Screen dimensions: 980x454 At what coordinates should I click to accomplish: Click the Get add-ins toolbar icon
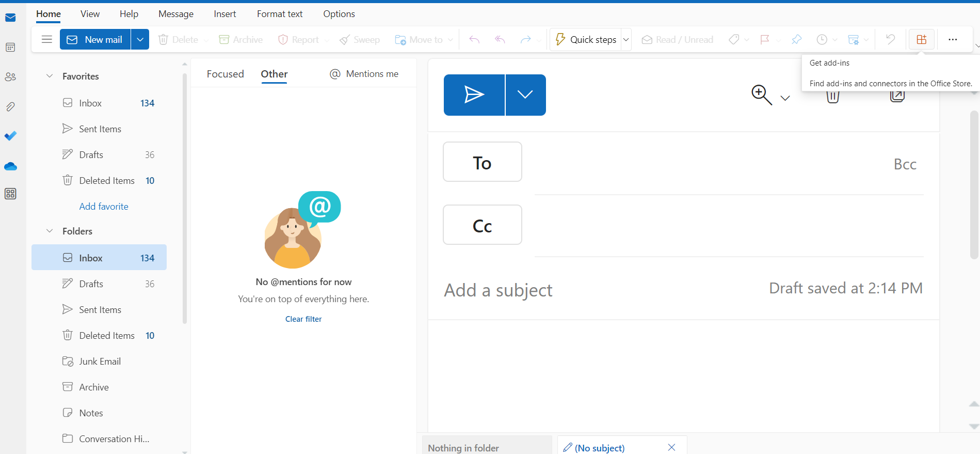[x=921, y=40]
